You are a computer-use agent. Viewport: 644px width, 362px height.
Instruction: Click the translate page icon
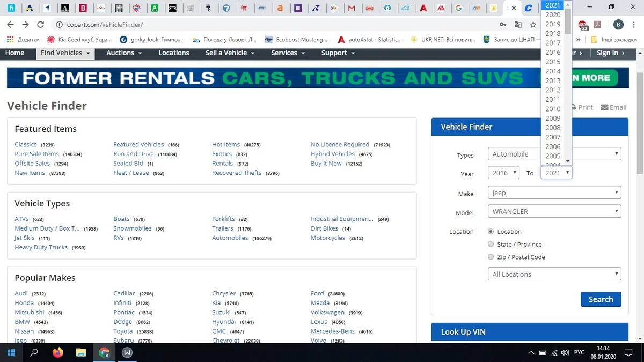(x=518, y=25)
